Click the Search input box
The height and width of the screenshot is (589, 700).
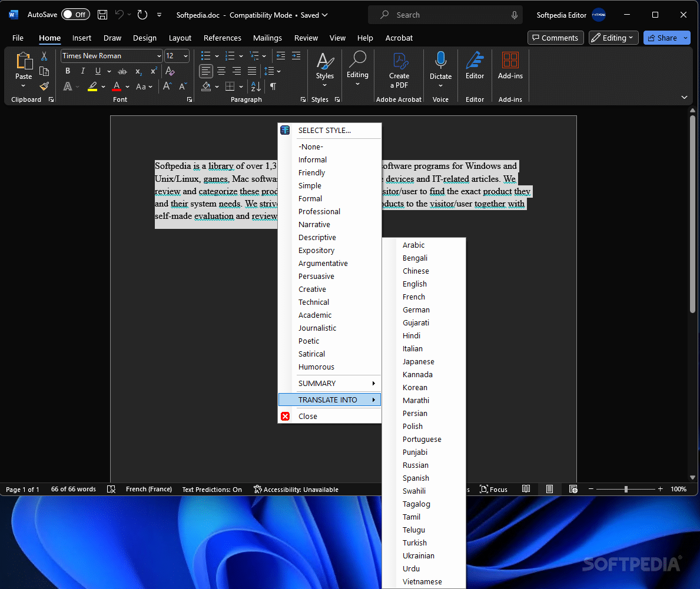pos(445,15)
